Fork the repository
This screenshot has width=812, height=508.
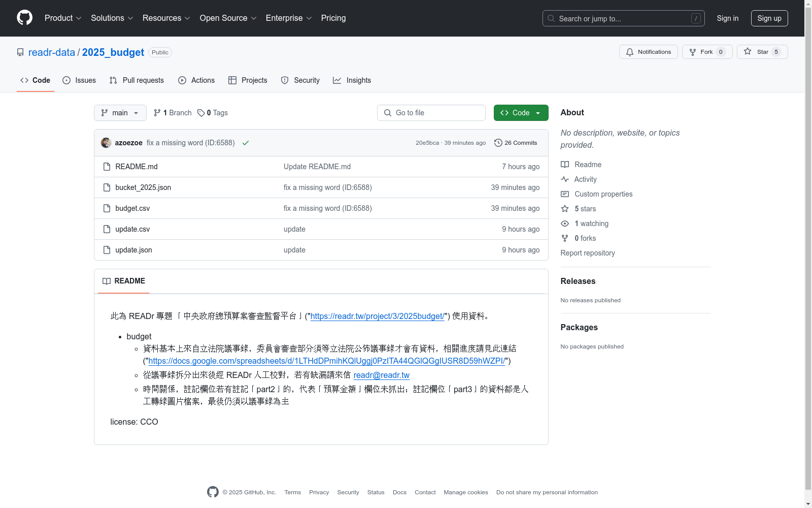pos(707,52)
